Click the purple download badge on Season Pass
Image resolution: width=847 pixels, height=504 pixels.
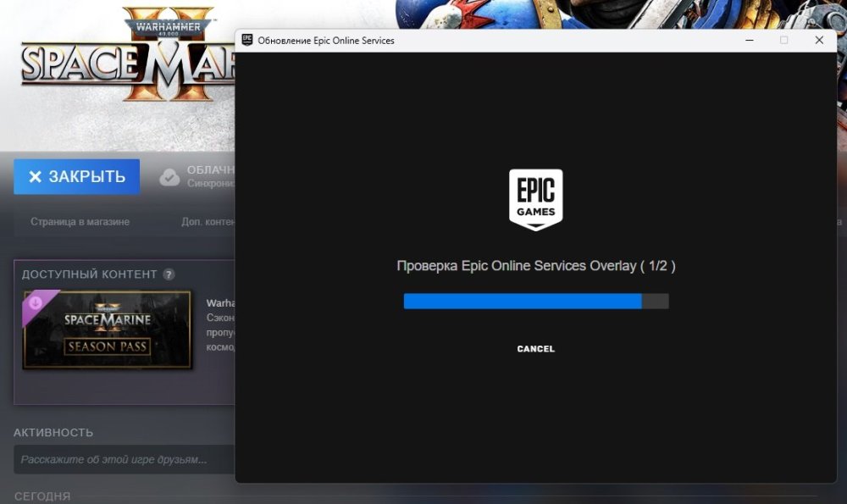click(36, 301)
